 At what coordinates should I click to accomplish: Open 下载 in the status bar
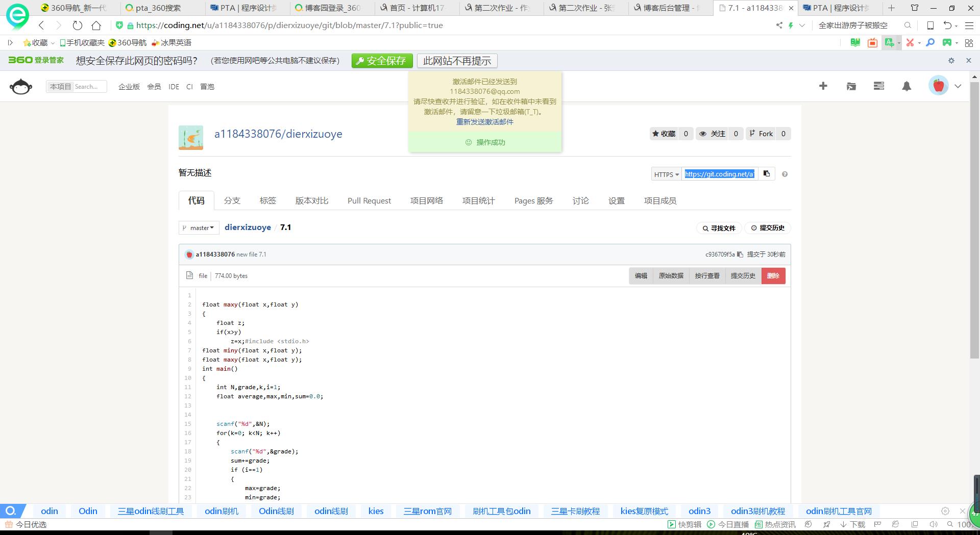click(x=853, y=524)
